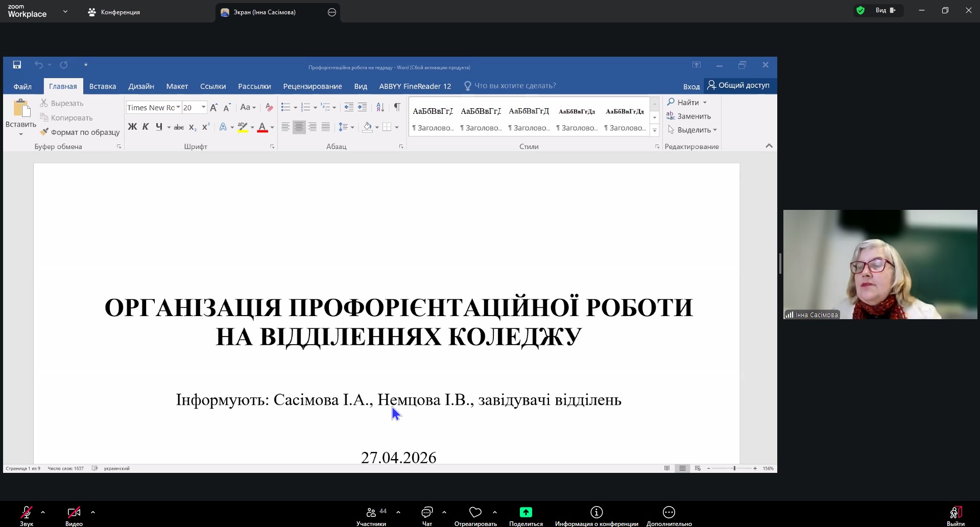The height and width of the screenshot is (527, 980).
Task: Click the Format Painter brush icon
Action: [44, 132]
